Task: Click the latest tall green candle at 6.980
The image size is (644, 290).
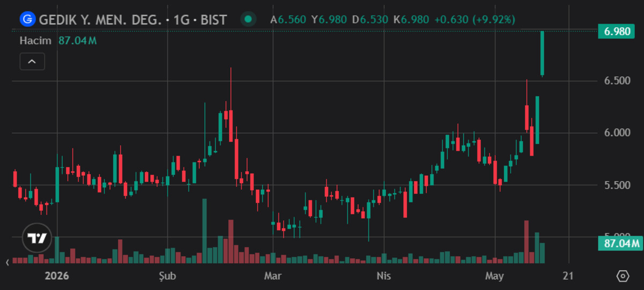Action: [543, 54]
